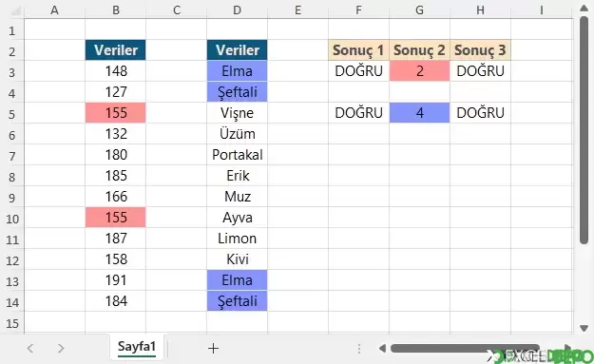Viewport: 594px width, 364px height.
Task: Select blue cell containing 4 in column G
Action: [x=419, y=113]
